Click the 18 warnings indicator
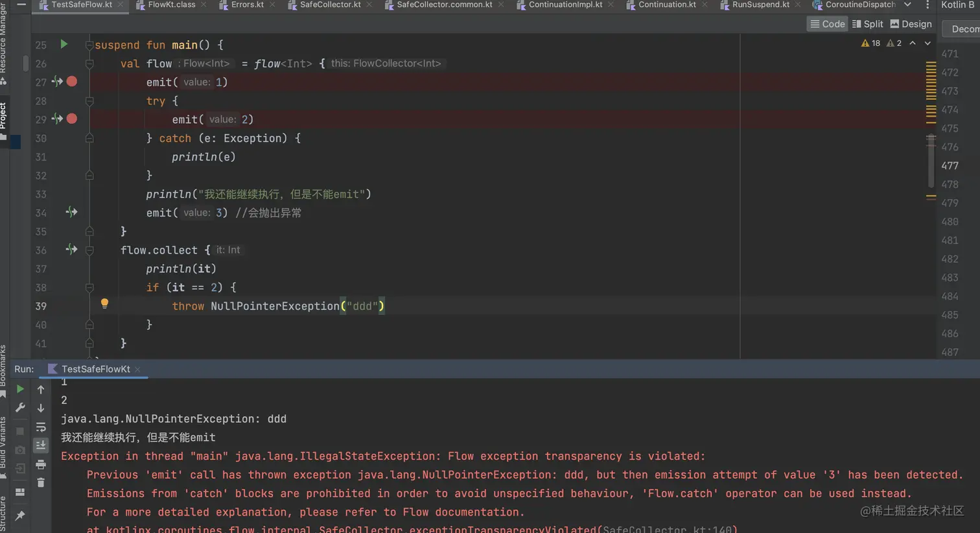The height and width of the screenshot is (533, 980). pos(870,43)
